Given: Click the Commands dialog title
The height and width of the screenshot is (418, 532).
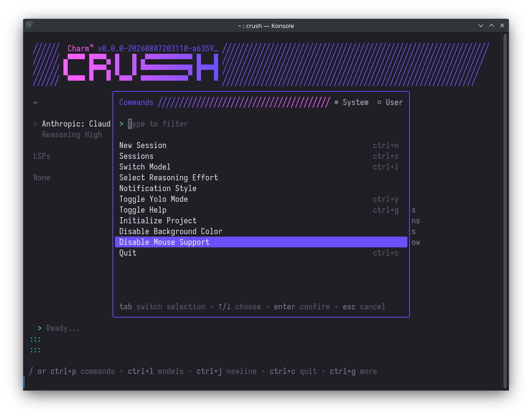Looking at the screenshot, I should (136, 103).
